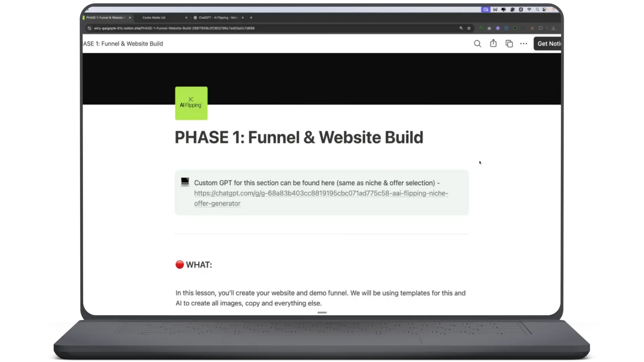Switch to the ChatGPT AI Flipping tab
The image size is (644, 362).
[218, 18]
